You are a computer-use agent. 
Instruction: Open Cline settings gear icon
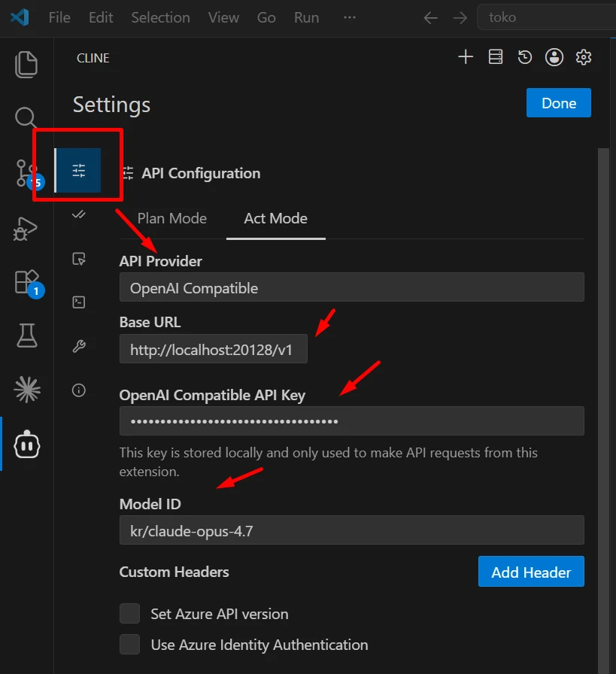tap(584, 56)
